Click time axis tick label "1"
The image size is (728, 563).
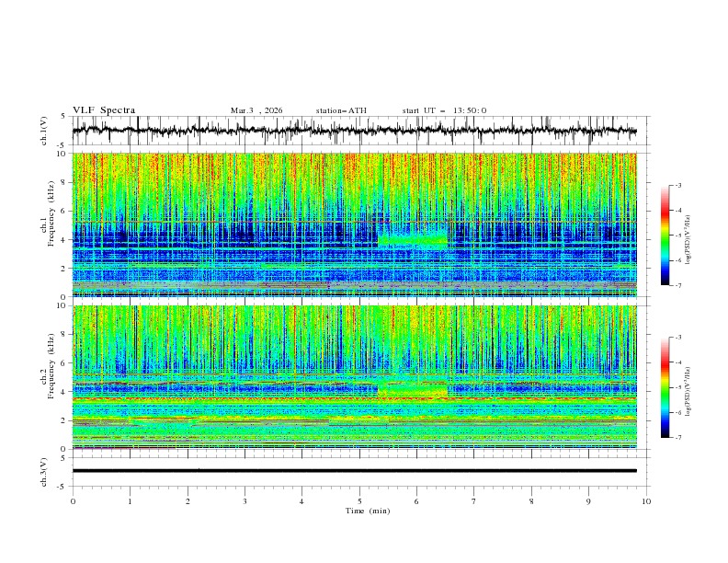pos(130,501)
